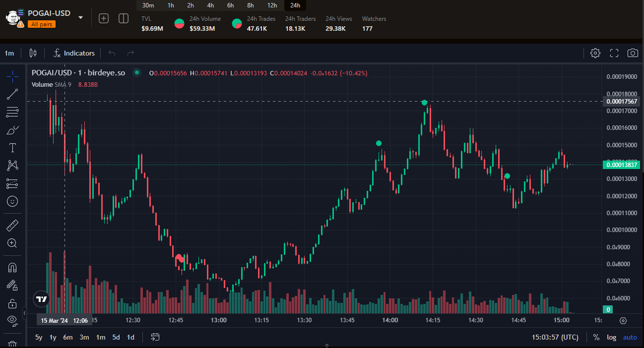Take a chart snapshot with the camera icon

[632, 53]
